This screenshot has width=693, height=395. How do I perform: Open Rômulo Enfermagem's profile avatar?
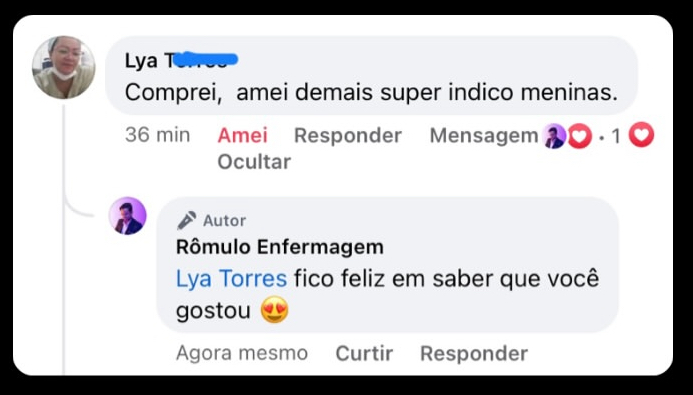[128, 216]
